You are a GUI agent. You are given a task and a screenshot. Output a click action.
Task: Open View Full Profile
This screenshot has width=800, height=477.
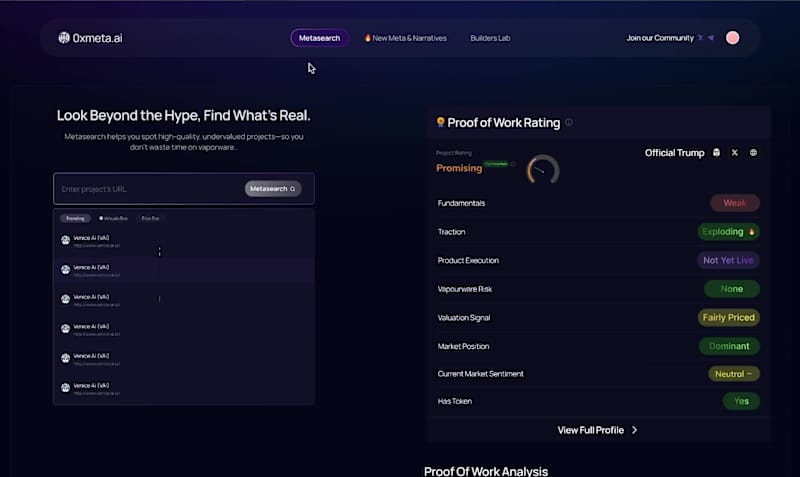click(x=598, y=430)
